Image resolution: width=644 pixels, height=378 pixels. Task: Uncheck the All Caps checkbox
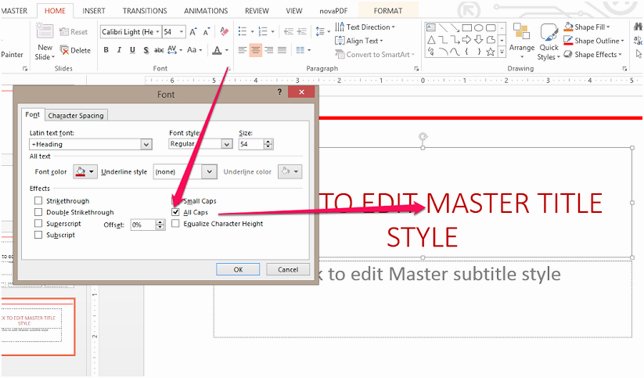coord(175,212)
